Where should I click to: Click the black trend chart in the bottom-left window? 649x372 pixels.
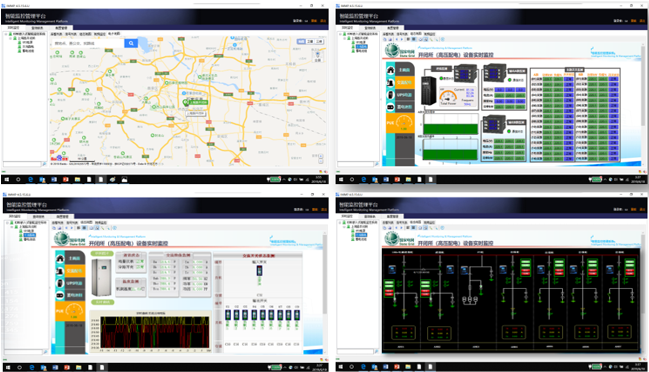[x=154, y=332]
